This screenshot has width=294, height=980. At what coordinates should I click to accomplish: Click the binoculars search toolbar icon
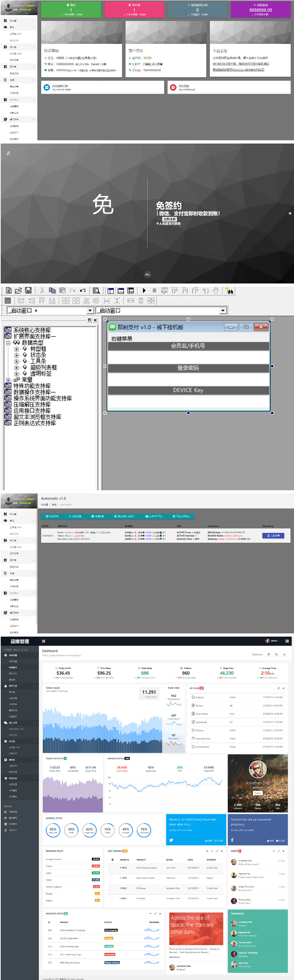point(229,291)
